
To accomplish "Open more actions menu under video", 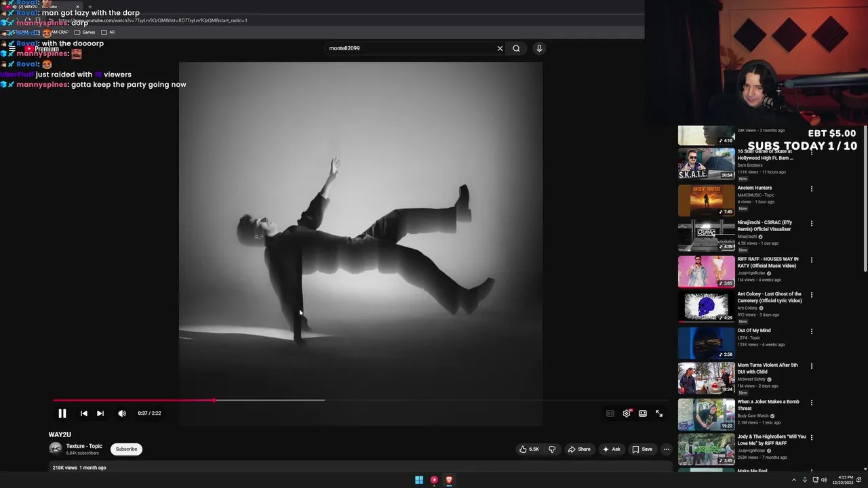I will pyautogui.click(x=667, y=449).
